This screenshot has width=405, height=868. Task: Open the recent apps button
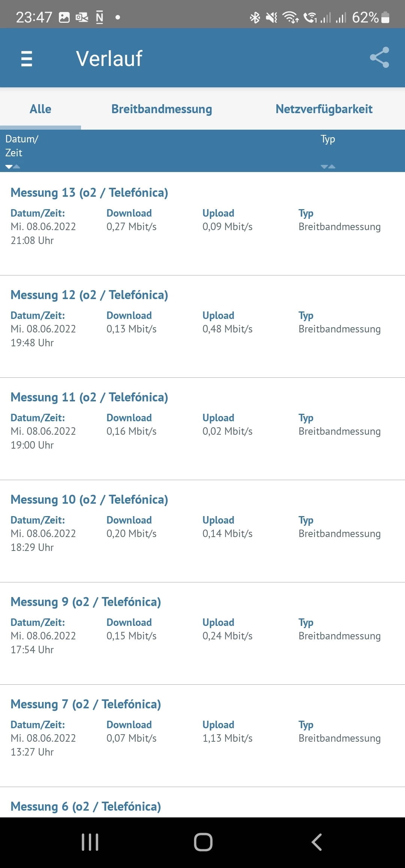tap(90, 842)
